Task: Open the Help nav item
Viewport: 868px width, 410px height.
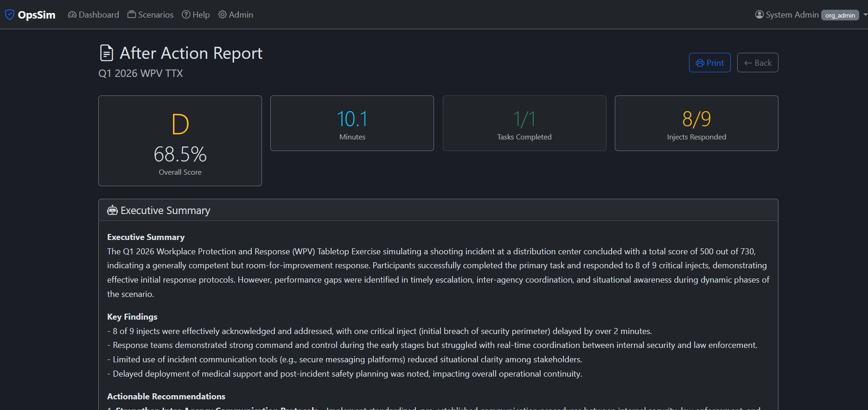Action: tap(196, 15)
